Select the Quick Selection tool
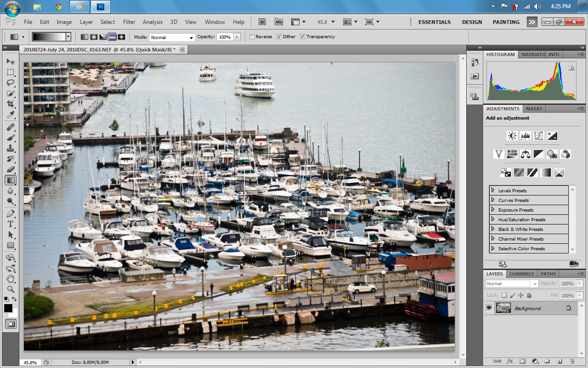This screenshot has width=588, height=368. click(11, 94)
